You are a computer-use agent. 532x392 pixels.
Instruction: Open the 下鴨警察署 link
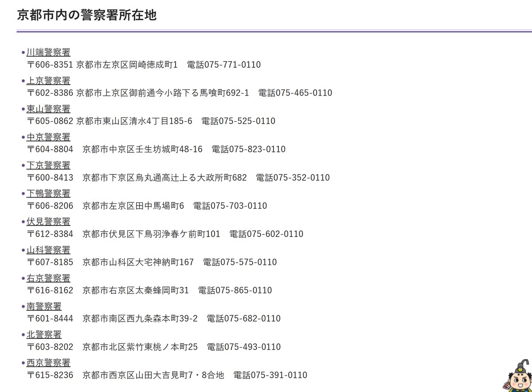pyautogui.click(x=48, y=194)
